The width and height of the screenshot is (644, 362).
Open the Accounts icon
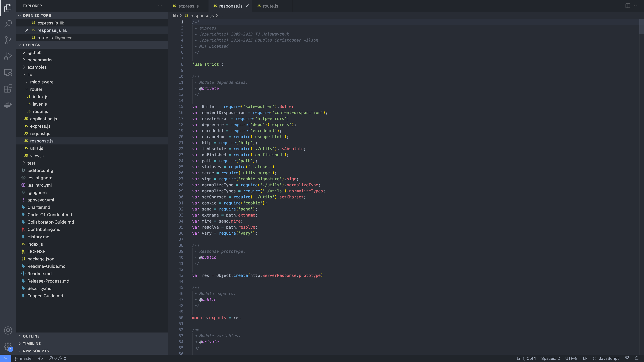(x=8, y=330)
